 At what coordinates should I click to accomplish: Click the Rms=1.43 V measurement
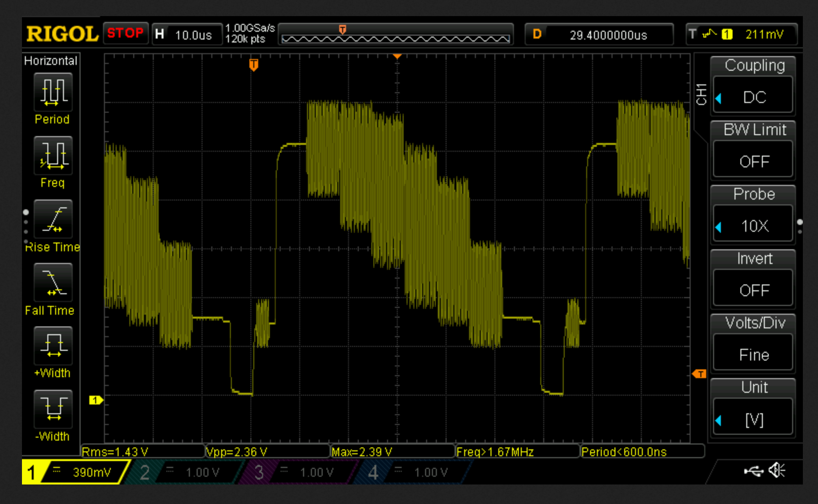click(115, 452)
